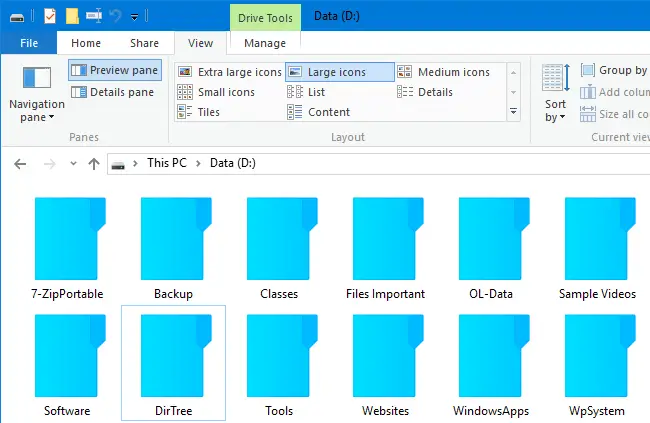Screen dimensions: 650x423
Task: Open the DirTree folder
Action: pos(173,357)
